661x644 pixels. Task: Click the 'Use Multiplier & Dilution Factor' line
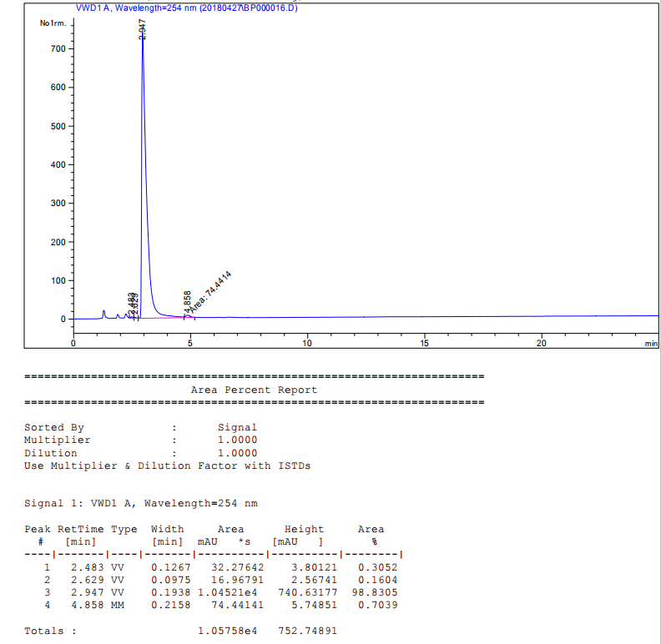pos(167,465)
